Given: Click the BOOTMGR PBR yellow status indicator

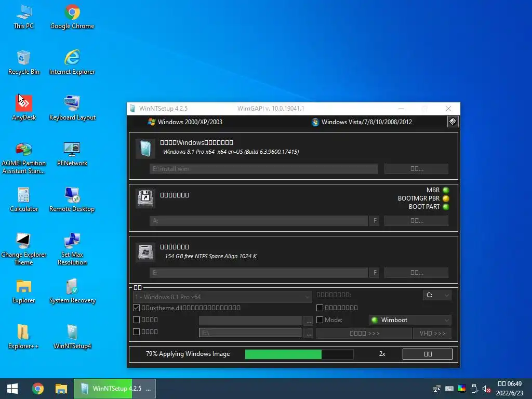Looking at the screenshot, I should (446, 198).
